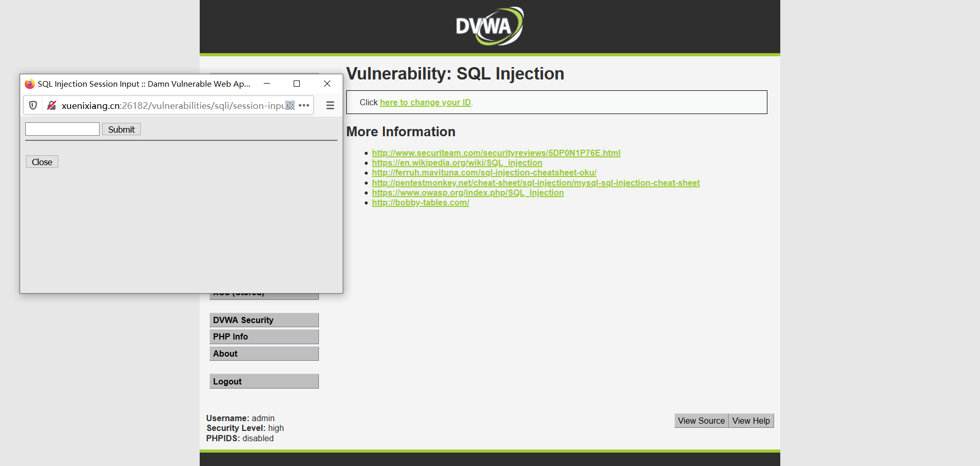
Task: Click the 'Username: admin' text
Action: pos(240,418)
